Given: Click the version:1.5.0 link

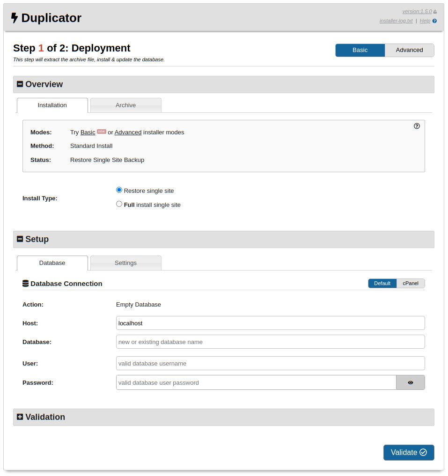Looking at the screenshot, I should [417, 12].
